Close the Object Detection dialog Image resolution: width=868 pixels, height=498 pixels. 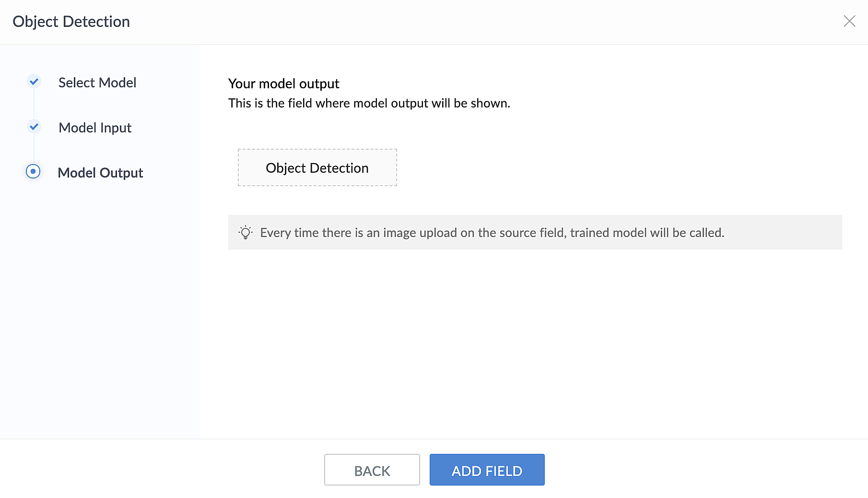pyautogui.click(x=849, y=21)
